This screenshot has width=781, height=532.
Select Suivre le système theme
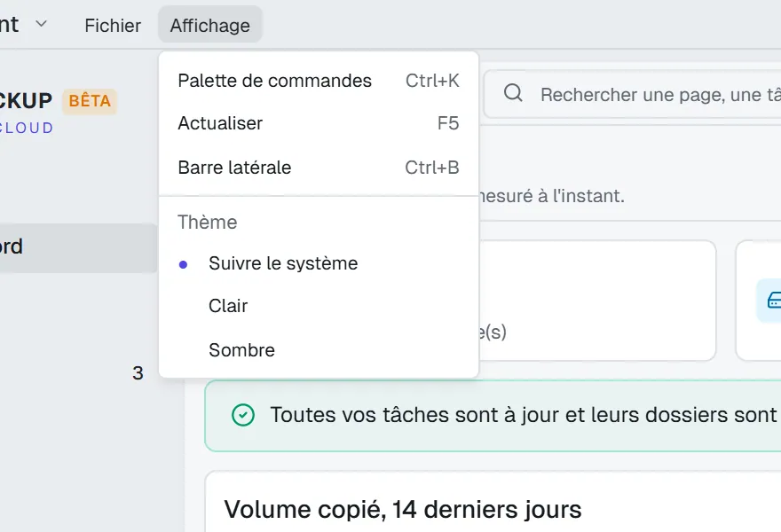pos(319,263)
